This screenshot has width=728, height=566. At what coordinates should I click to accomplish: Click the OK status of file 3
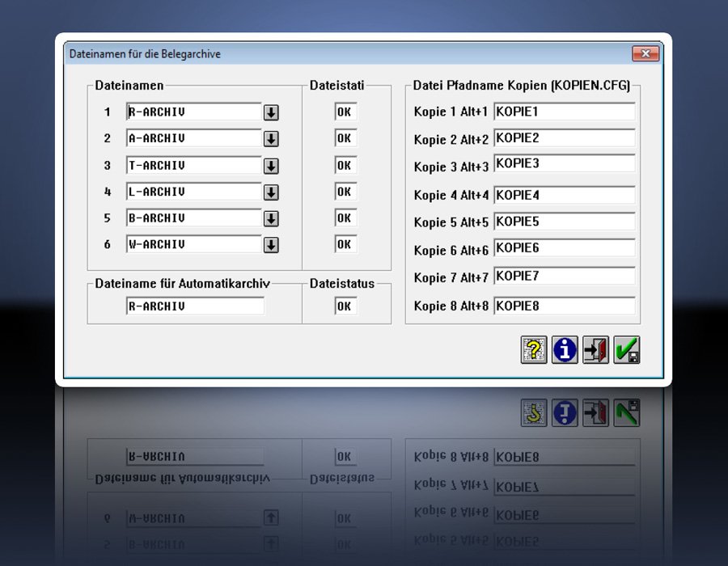(345, 165)
